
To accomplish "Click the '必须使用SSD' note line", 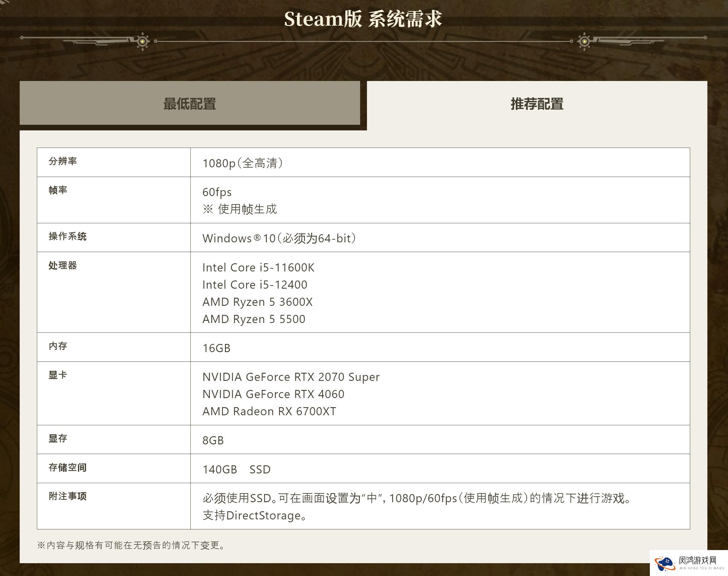I will pyautogui.click(x=417, y=498).
